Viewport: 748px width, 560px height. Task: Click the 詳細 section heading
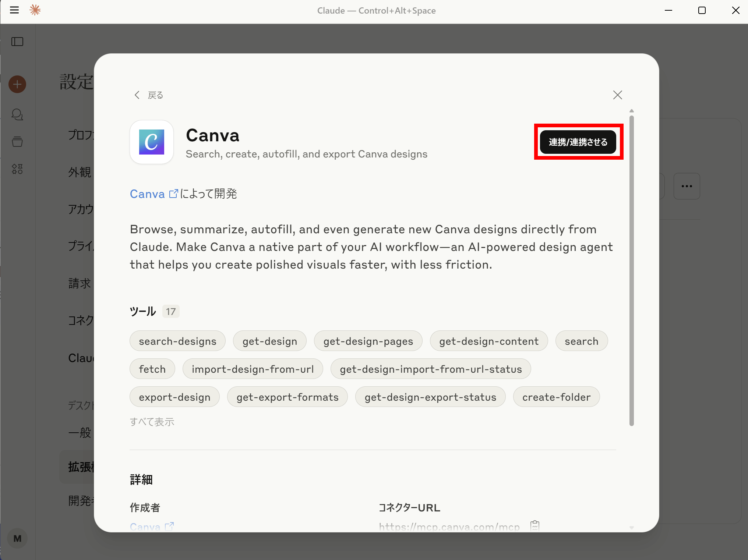click(x=141, y=479)
